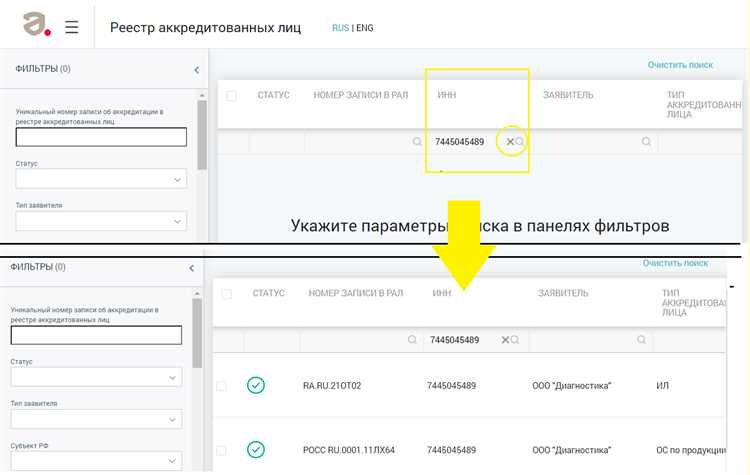Open the Субъект РФ dropdown
Viewport: 750px width, 475px height.
tap(96, 461)
